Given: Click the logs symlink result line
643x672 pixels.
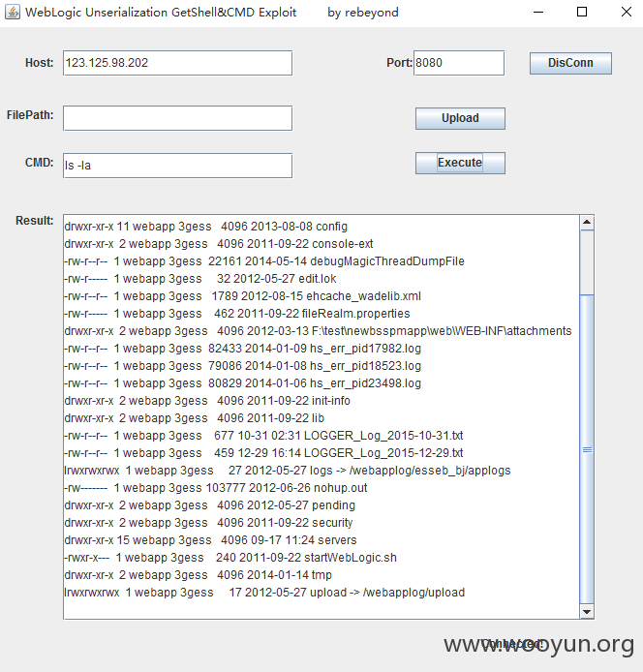Looking at the screenshot, I should (288, 471).
